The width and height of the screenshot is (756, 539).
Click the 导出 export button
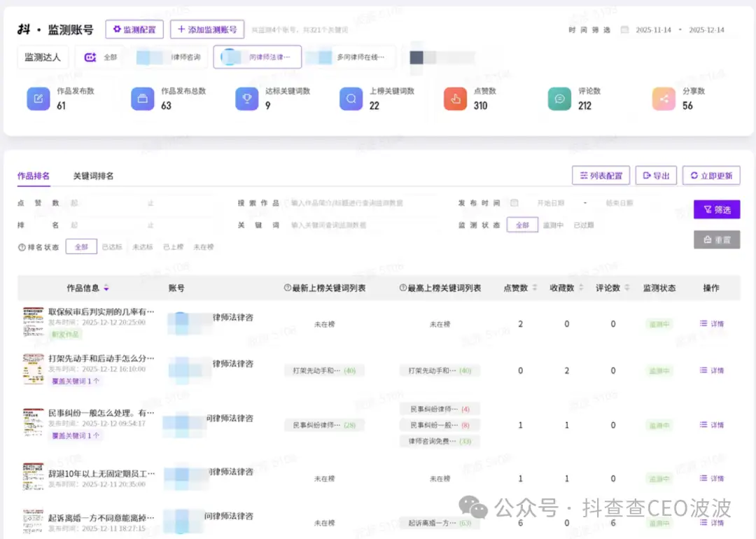pyautogui.click(x=656, y=176)
